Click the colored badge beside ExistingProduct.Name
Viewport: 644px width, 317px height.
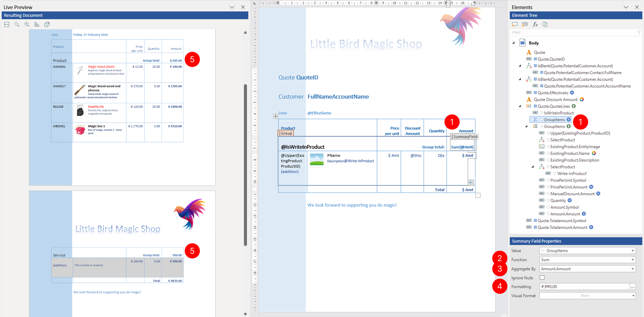594,153
